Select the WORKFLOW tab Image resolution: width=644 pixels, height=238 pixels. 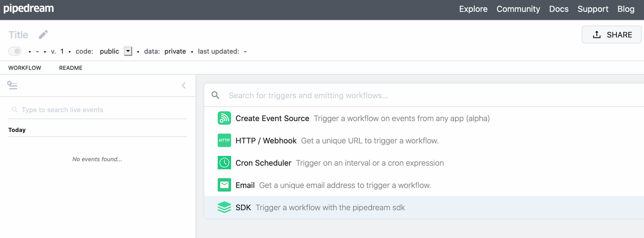(x=25, y=68)
